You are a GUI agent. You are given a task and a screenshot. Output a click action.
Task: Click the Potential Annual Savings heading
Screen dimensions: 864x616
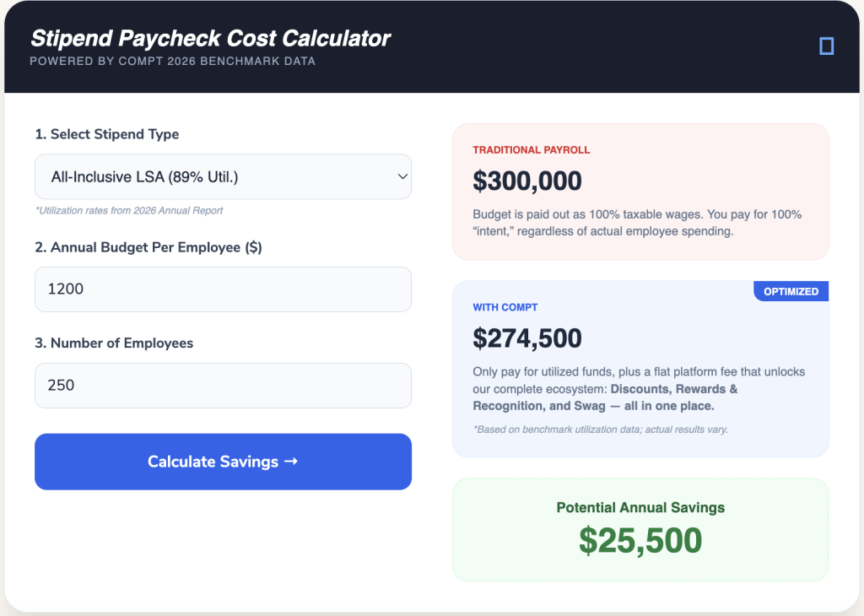point(640,508)
